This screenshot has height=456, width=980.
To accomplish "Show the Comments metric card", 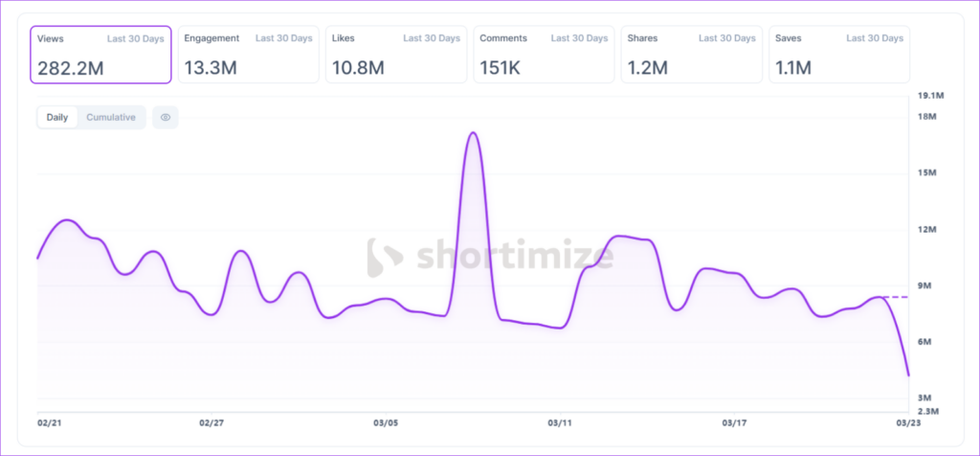I will pyautogui.click(x=544, y=55).
